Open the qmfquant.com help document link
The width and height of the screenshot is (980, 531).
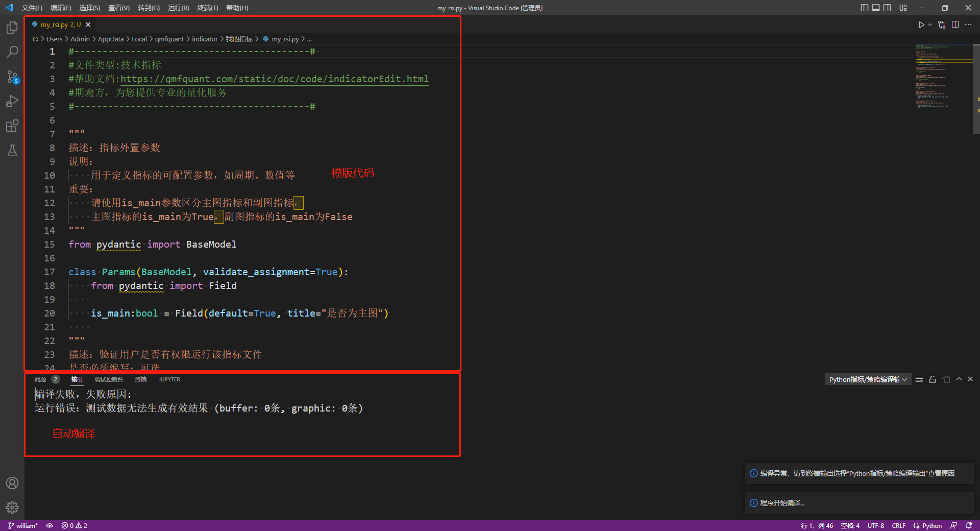275,79
